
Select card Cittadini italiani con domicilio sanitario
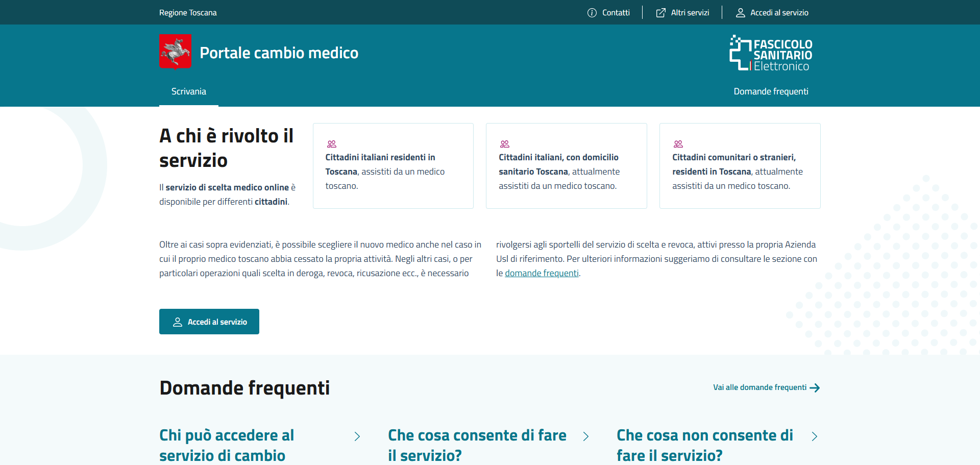tap(567, 166)
